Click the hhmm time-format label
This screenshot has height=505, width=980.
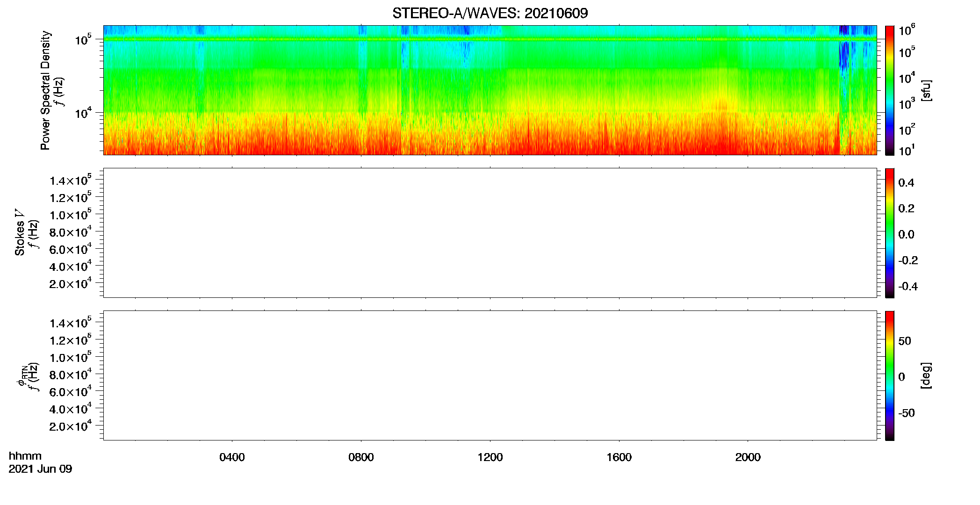(x=25, y=456)
